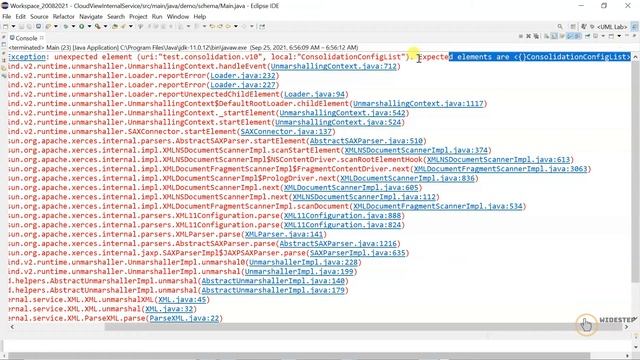This screenshot has height=360, width=640.
Task: Open the Refactor menu
Action: coord(64,17)
